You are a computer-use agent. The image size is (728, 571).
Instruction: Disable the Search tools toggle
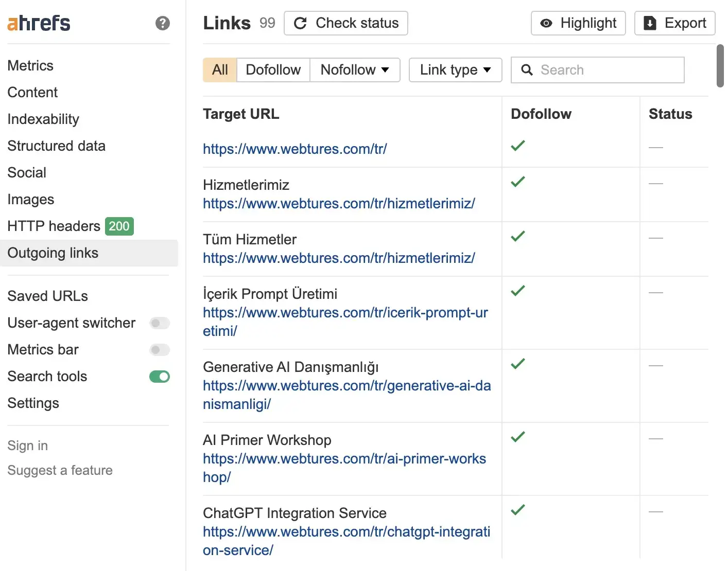(x=159, y=377)
